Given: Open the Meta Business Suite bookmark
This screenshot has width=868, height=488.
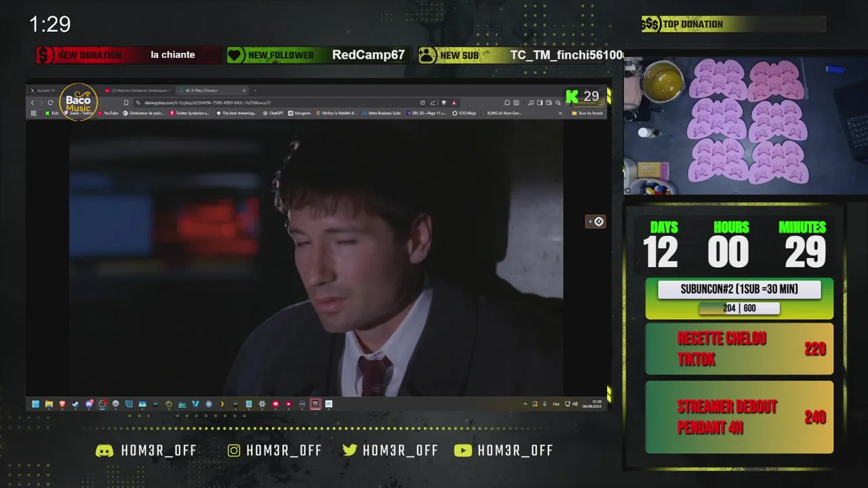Looking at the screenshot, I should point(381,113).
